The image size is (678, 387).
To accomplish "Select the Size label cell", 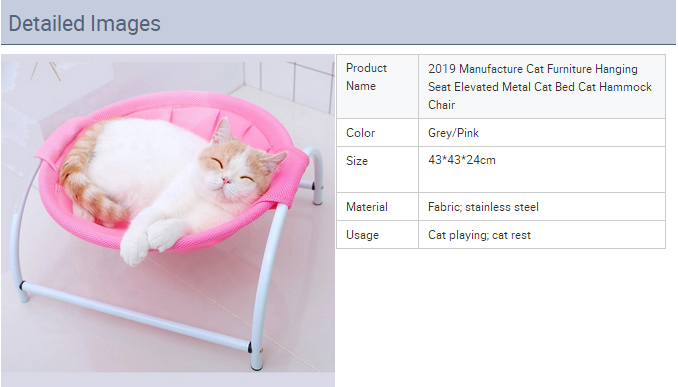I will 377,169.
